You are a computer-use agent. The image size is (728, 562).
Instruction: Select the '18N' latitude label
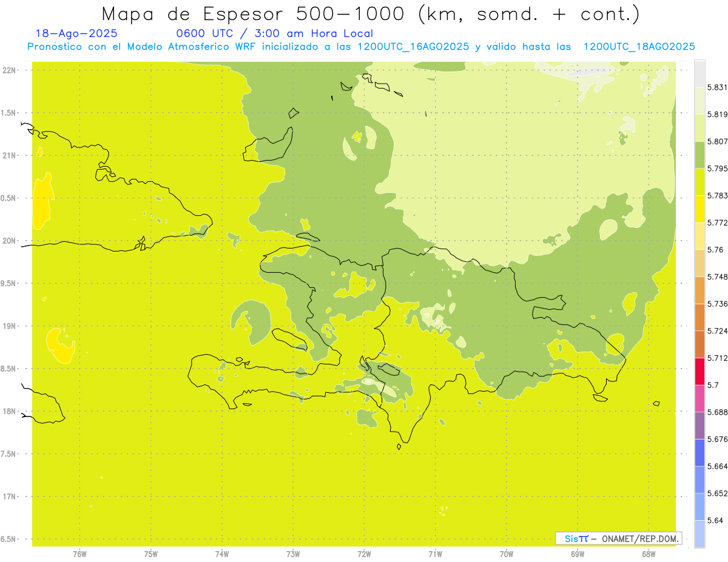[x=8, y=411]
